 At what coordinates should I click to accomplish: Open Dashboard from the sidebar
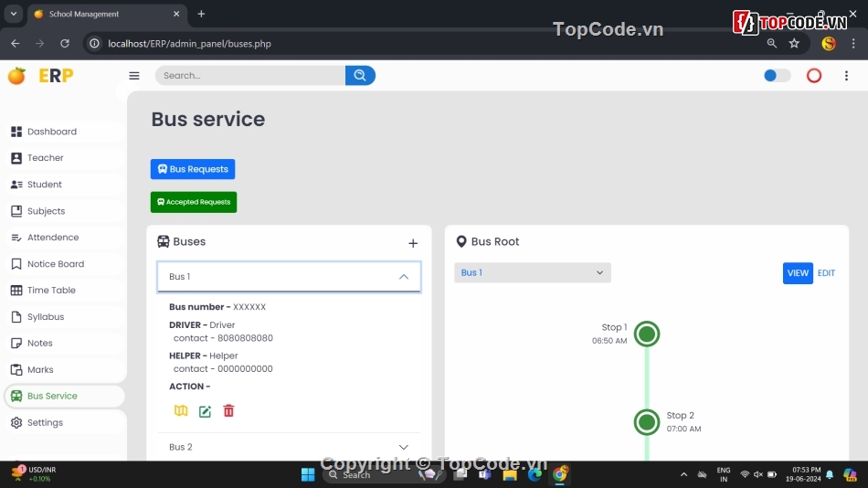click(x=52, y=132)
